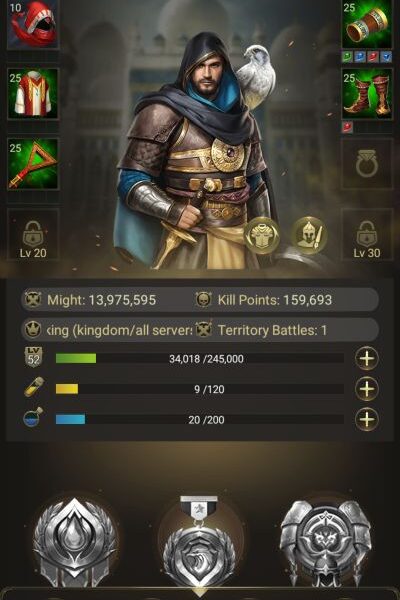This screenshot has width=400, height=600.
Task: Open Territory Battles stat
Action: (x=262, y=330)
